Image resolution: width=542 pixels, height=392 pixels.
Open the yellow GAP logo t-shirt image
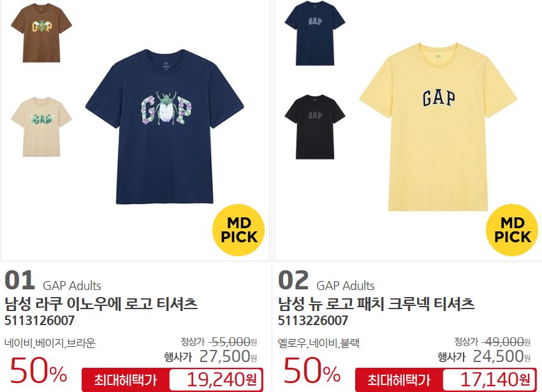[x=438, y=127]
